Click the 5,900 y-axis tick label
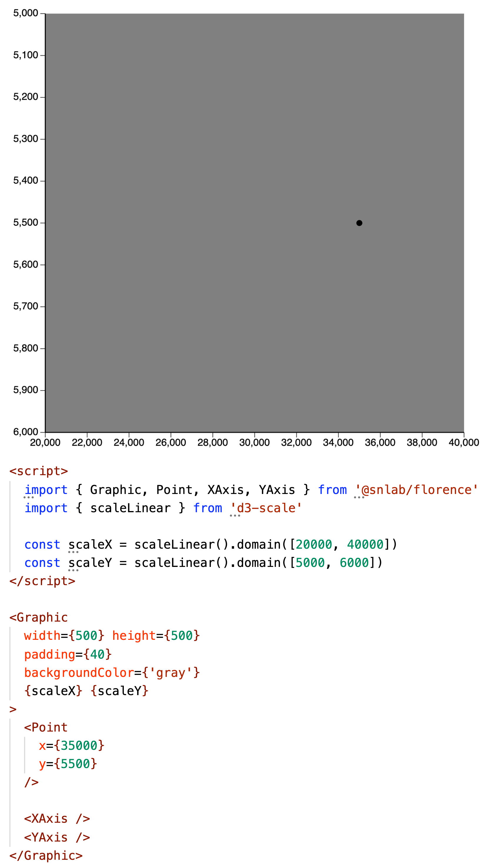 [26, 390]
